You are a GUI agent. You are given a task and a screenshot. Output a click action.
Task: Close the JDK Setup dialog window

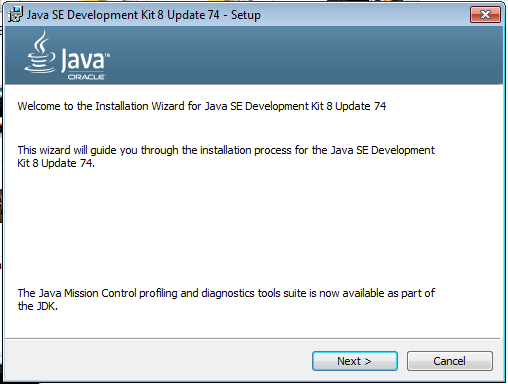[x=485, y=15]
